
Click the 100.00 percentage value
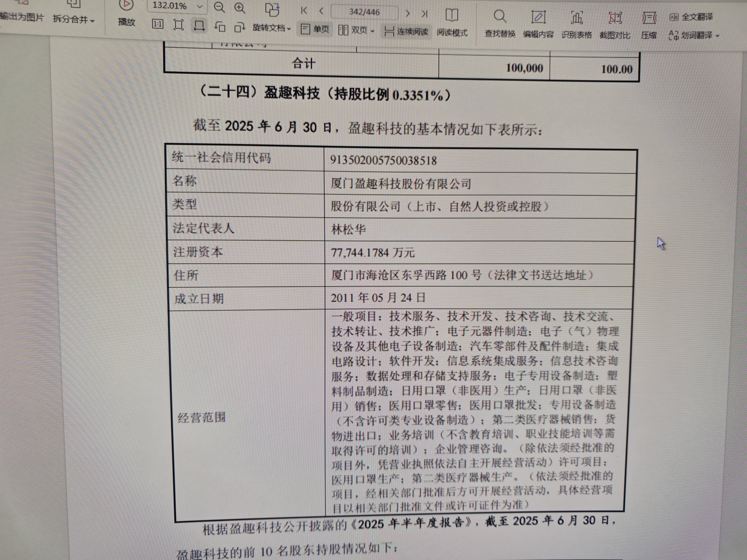pyautogui.click(x=616, y=69)
